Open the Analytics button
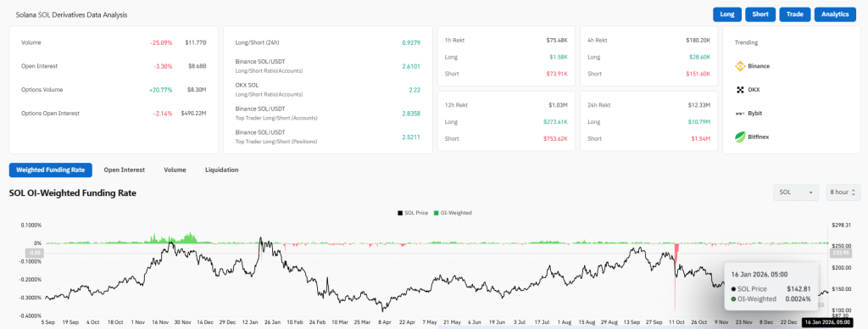 tap(835, 14)
